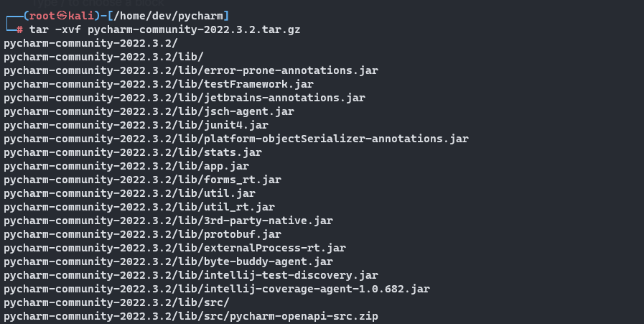Click the jsch-agent.jar output line
Viewport: 644px width, 324px height.
(149, 111)
